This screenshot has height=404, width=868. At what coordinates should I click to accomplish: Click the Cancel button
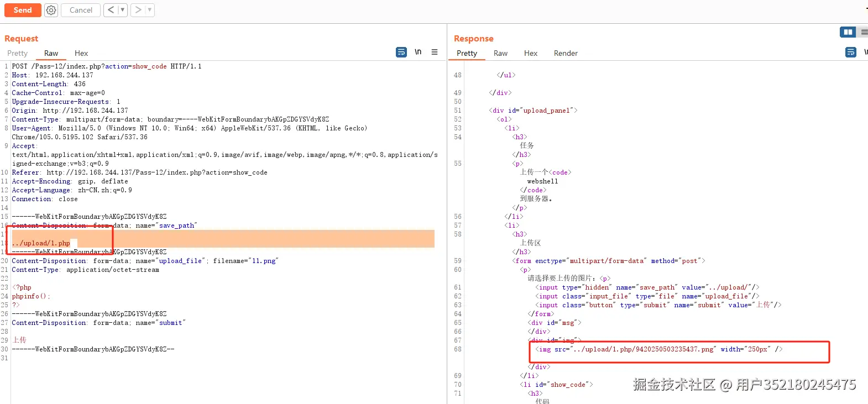(x=81, y=10)
